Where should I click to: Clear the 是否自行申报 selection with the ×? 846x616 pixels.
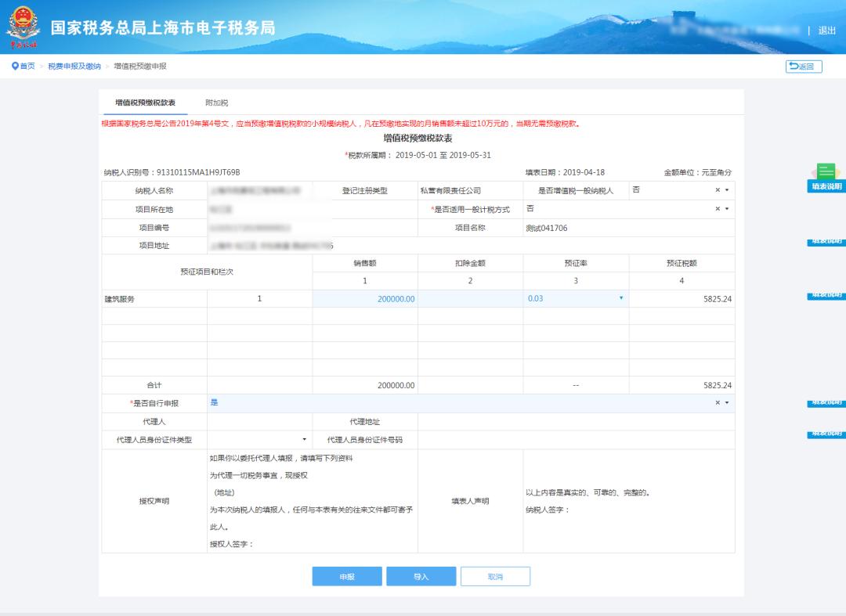coord(717,403)
